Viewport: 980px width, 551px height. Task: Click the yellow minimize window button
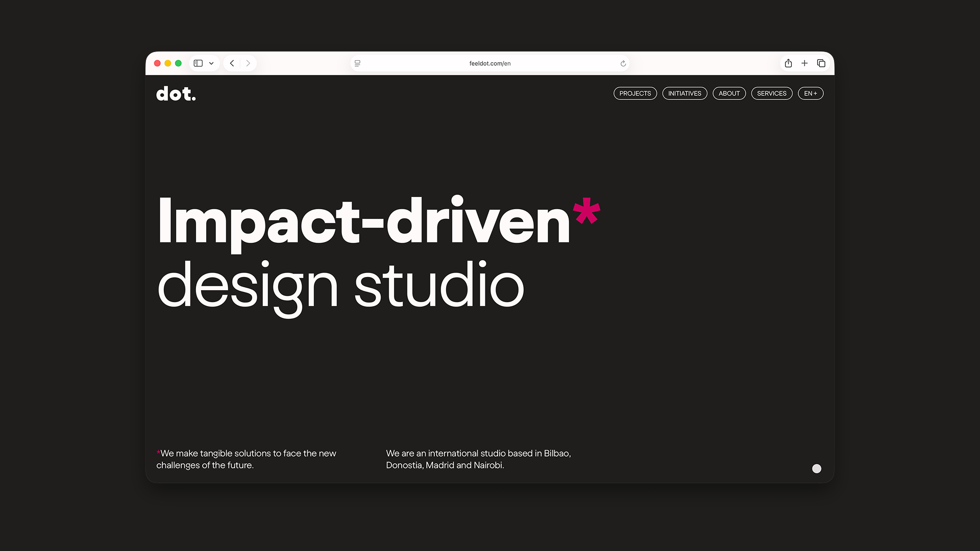(x=167, y=63)
